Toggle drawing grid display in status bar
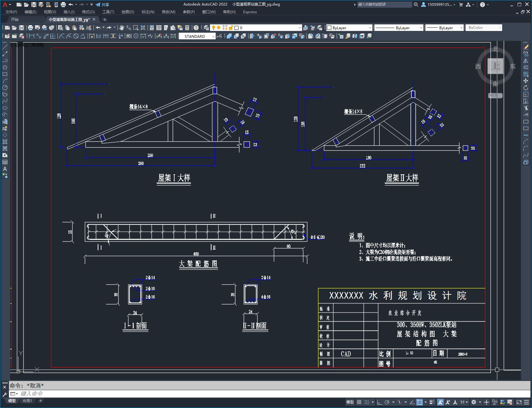The width and height of the screenshot is (532, 408). pos(359,402)
